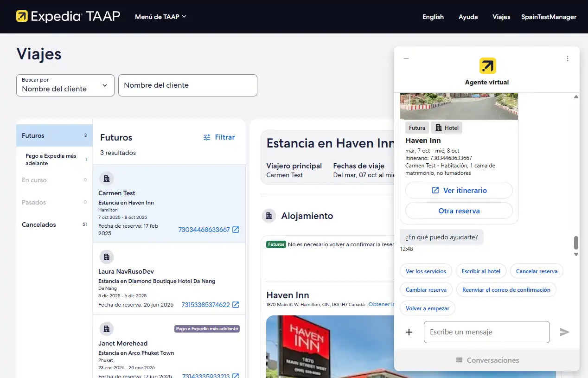Click Ver itinerario button in chat

pyautogui.click(x=459, y=190)
